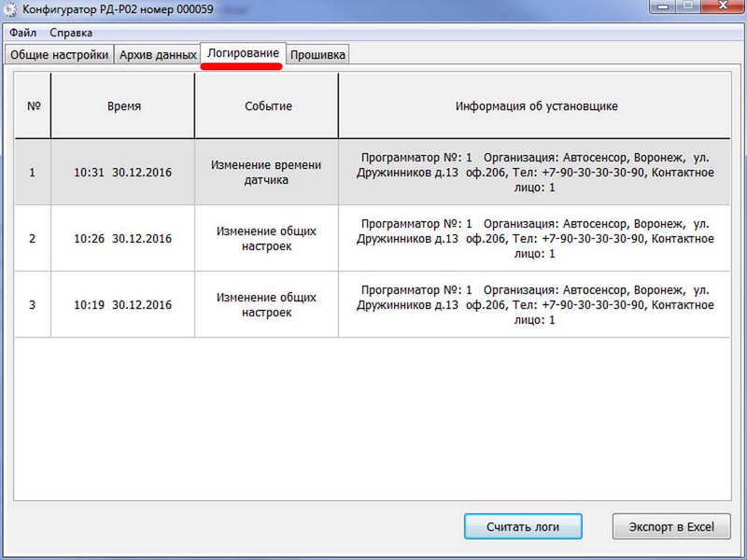Viewport: 747px width, 560px height.
Task: Close the Конфигуратор window
Action: tap(723, 7)
